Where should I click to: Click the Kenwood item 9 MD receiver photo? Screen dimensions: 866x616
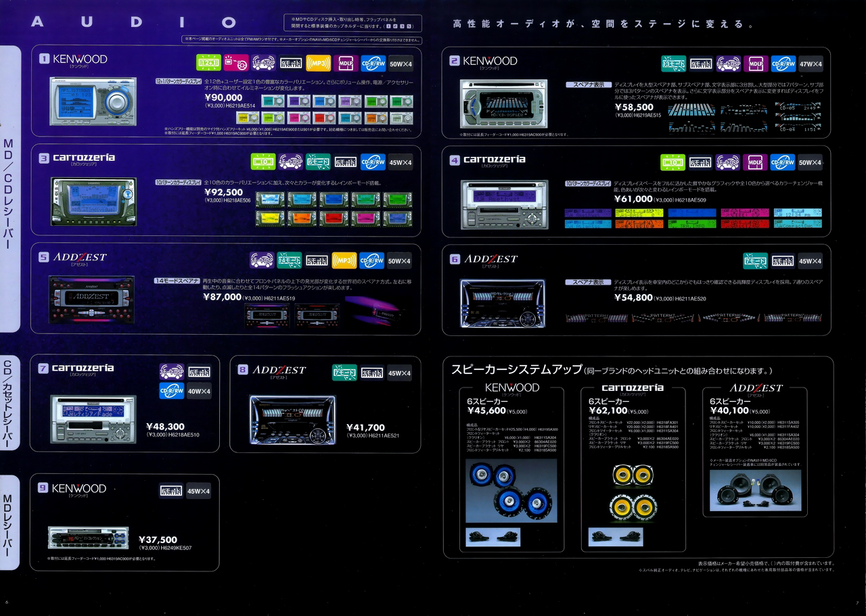88,538
